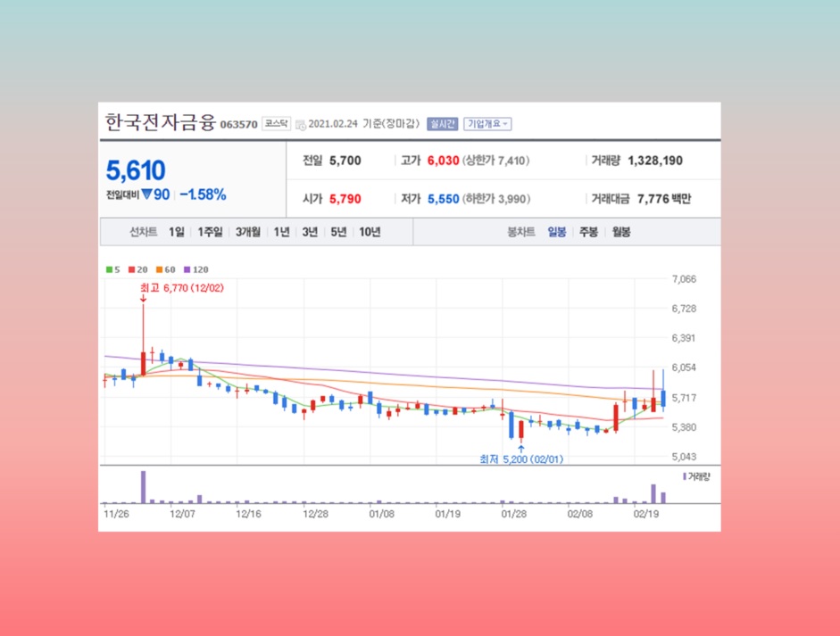Click the calendar icon beside 2021.02.24
The width and height of the screenshot is (840, 636).
point(301,125)
